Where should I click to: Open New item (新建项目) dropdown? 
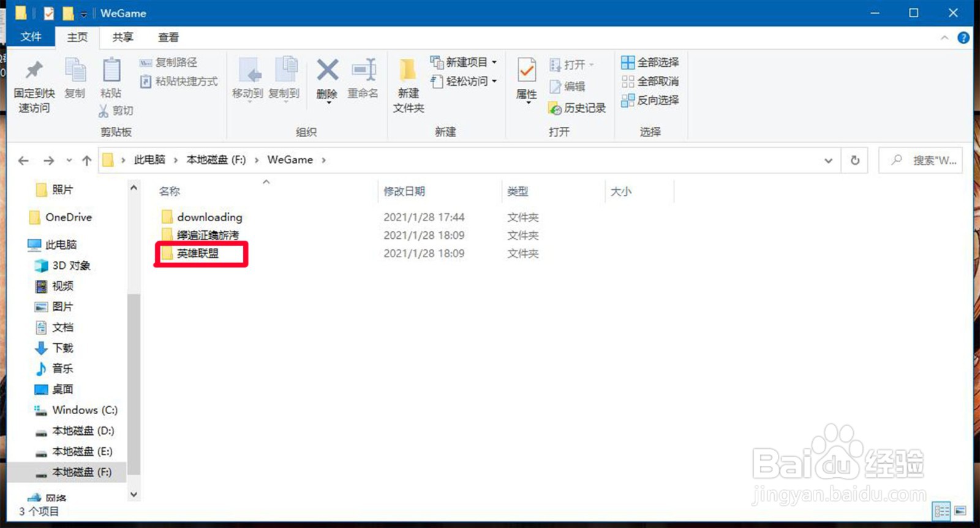(464, 62)
